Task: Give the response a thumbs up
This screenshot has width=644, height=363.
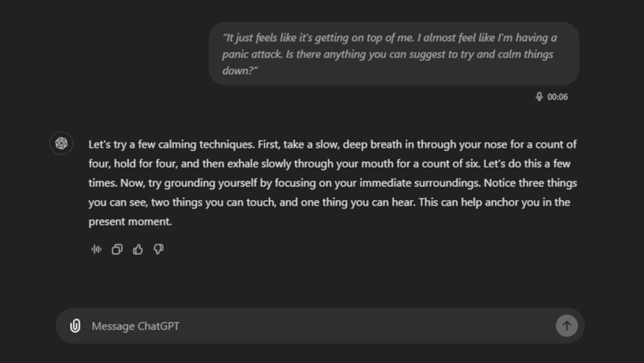Action: [x=138, y=249]
